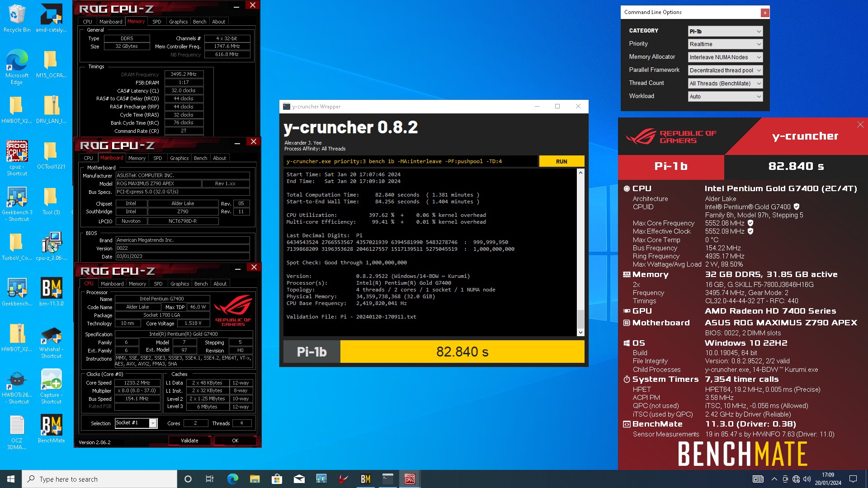The width and height of the screenshot is (868, 488).
Task: Open Task View on the taskbar
Action: click(210, 479)
